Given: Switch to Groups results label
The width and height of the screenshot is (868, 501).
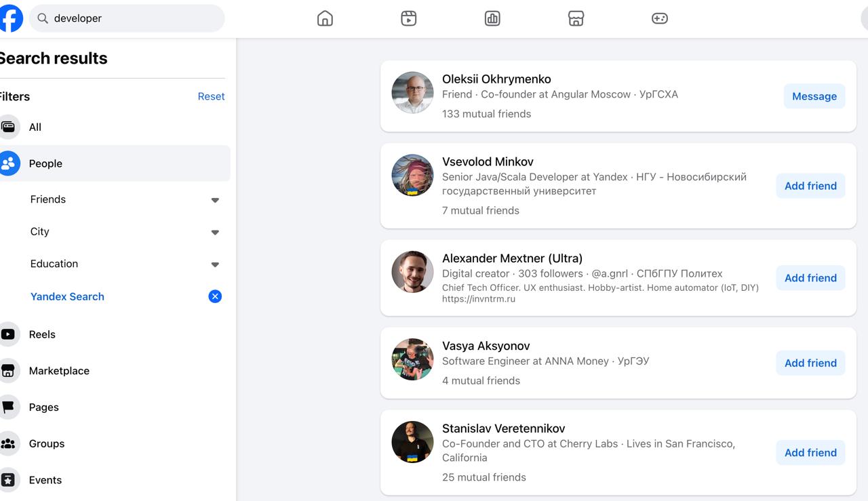Looking at the screenshot, I should point(47,444).
